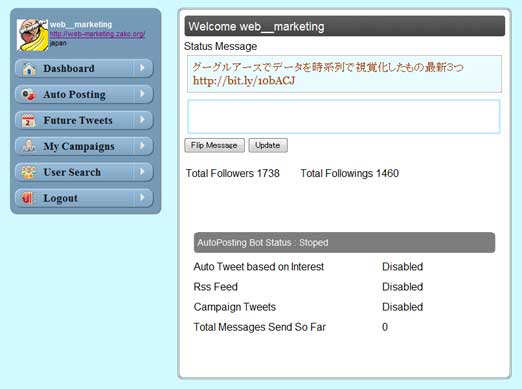Viewport: 522px width, 389px height.
Task: Expand the Future Tweets arrow
Action: (142, 120)
